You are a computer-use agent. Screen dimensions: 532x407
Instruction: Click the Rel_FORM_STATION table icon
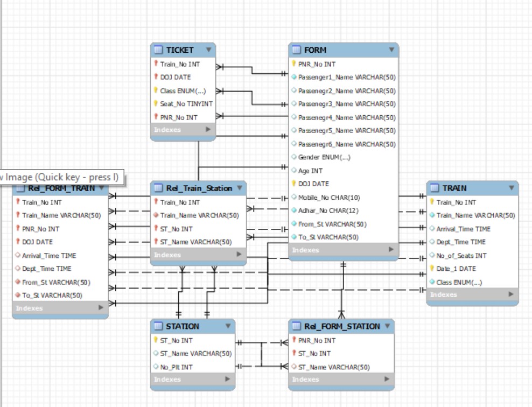point(296,326)
